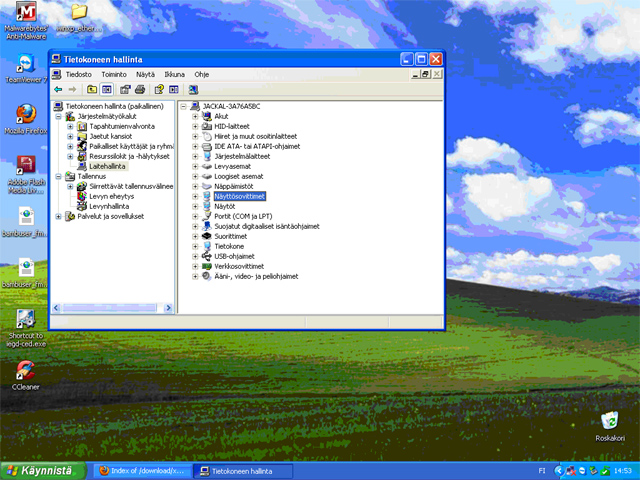
Task: Expand Hiiret ja muut osoitinlaitteet
Action: click(x=195, y=136)
